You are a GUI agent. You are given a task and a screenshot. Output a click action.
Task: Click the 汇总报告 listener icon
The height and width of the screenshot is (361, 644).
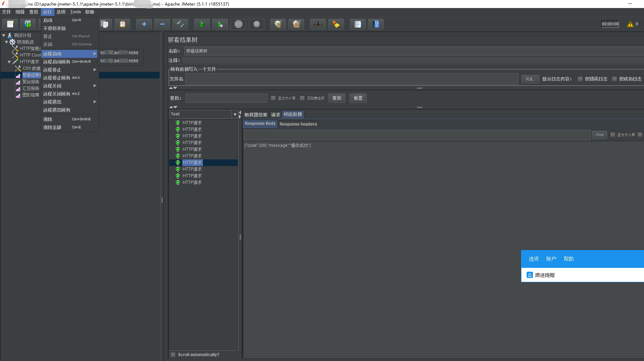point(18,89)
